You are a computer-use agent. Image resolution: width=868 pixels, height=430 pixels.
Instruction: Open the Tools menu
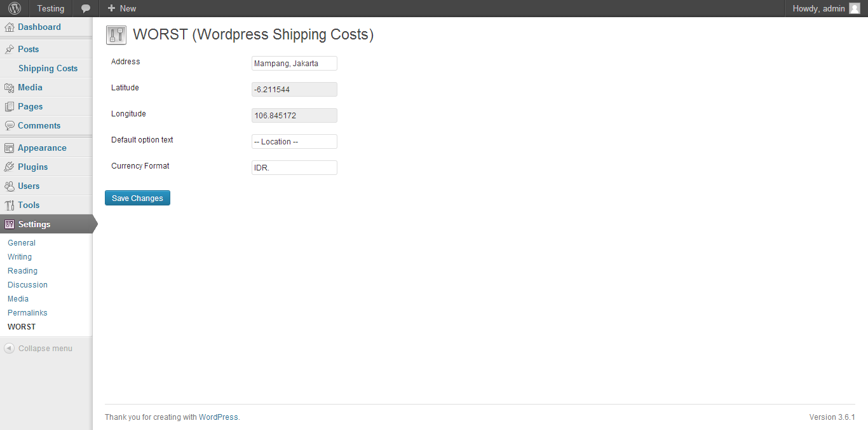pos(29,205)
